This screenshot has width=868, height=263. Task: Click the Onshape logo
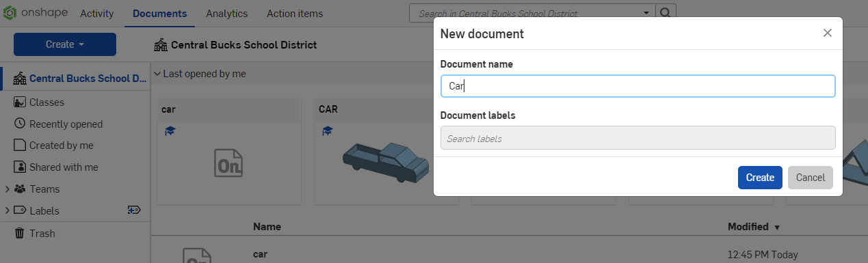[36, 13]
